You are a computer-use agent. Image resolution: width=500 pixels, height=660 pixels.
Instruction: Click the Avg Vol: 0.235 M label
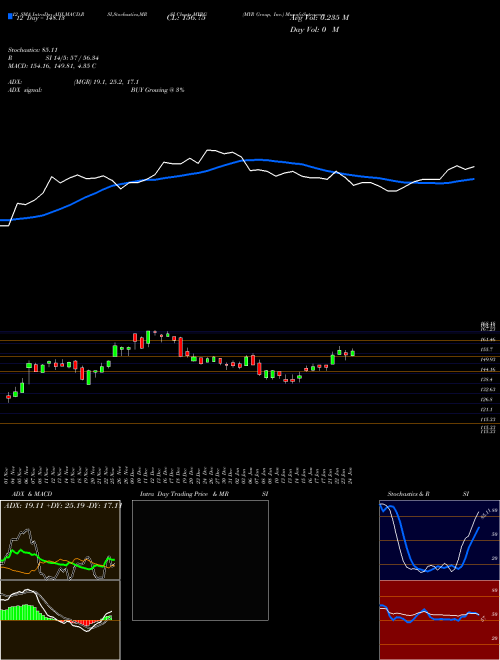pyautogui.click(x=319, y=18)
